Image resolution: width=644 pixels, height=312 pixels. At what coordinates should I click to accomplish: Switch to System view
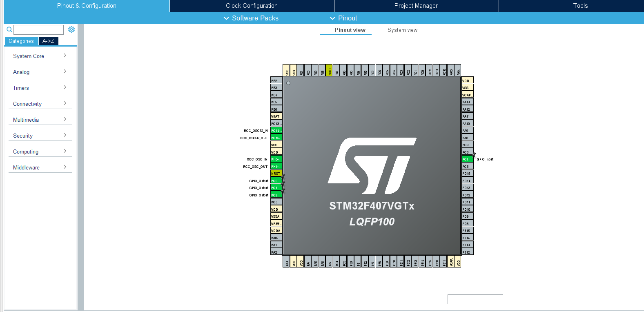coord(402,30)
